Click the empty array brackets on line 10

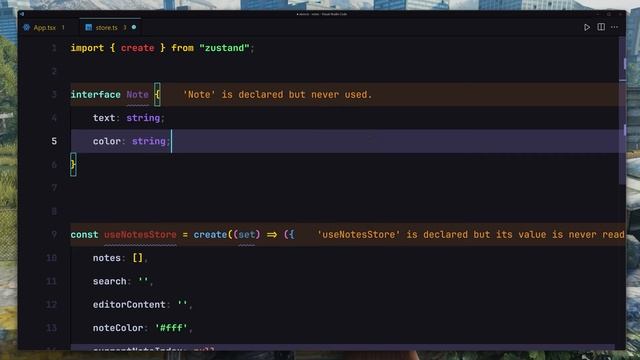[138, 258]
